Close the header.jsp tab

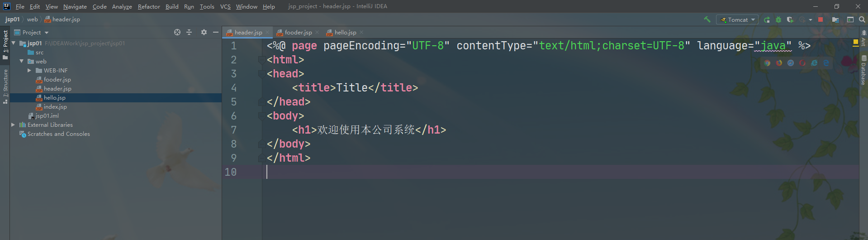267,33
